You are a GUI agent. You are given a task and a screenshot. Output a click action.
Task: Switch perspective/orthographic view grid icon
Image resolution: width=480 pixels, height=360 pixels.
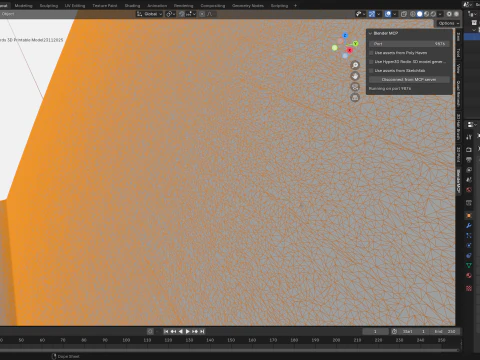355,97
